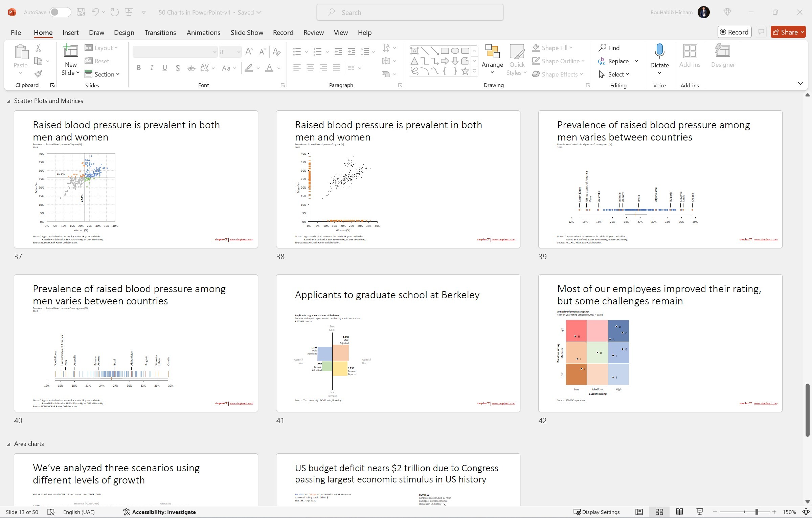Screen dimensions: 812x518
Task: Click the Record button at top right
Action: pyautogui.click(x=734, y=32)
